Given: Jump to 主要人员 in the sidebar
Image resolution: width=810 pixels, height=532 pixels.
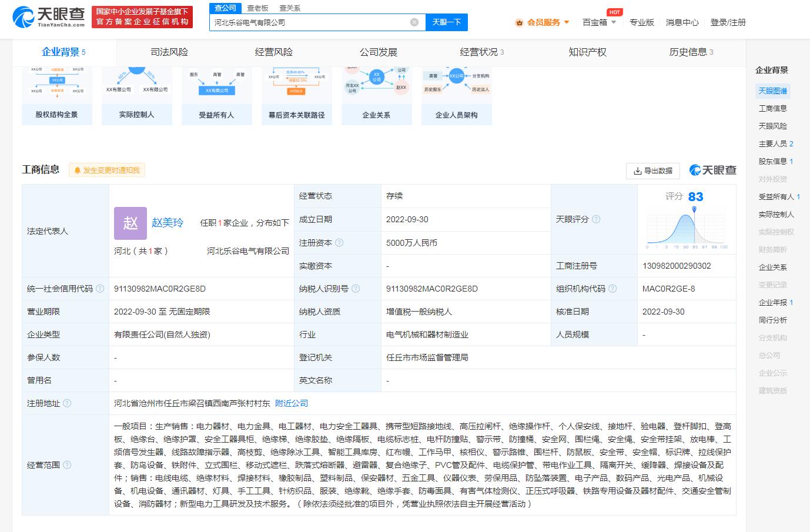Looking at the screenshot, I should click(x=776, y=144).
